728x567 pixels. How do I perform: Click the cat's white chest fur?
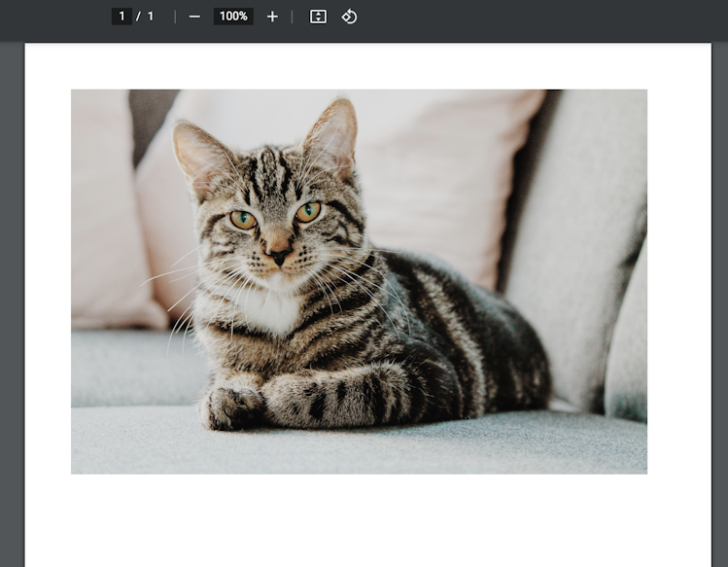(x=260, y=311)
